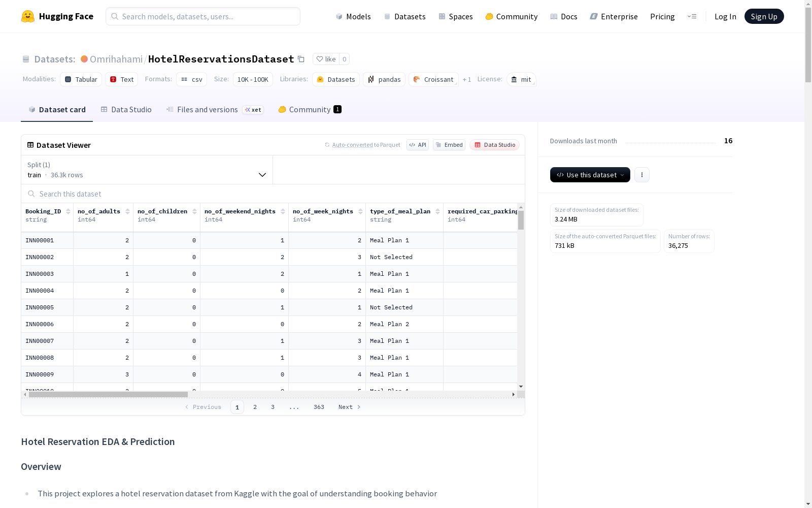This screenshot has width=812, height=508.
Task: Select the INN00006 cell
Action: (x=47, y=324)
